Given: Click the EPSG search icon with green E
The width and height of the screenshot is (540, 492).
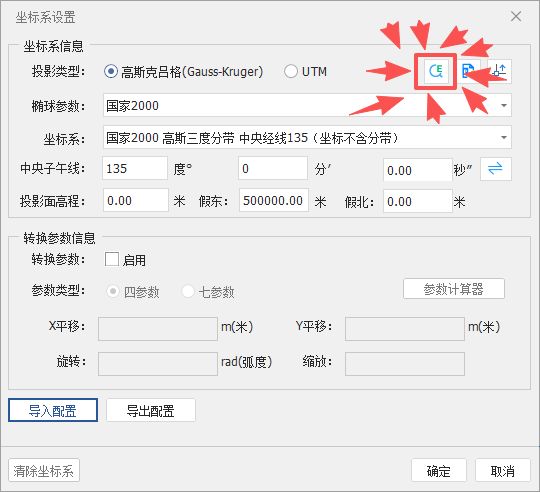Looking at the screenshot, I should pos(436,71).
